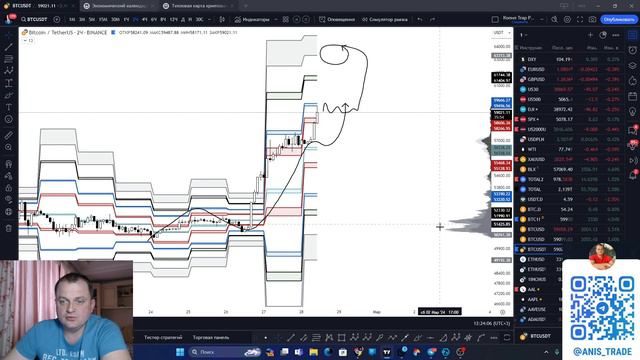Screen dimensions: 640x360
Task: Click the watchlist add symbol plus
Action: coord(590,35)
